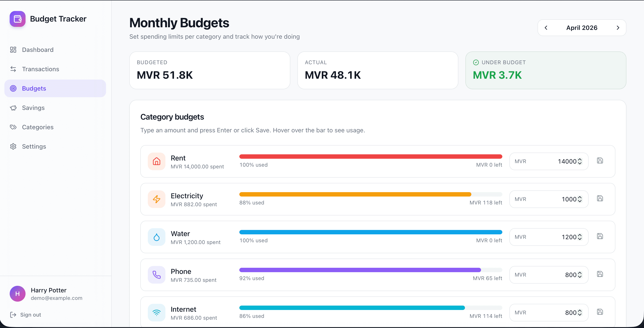Image resolution: width=644 pixels, height=328 pixels.
Task: Go to the next month
Action: point(618,28)
